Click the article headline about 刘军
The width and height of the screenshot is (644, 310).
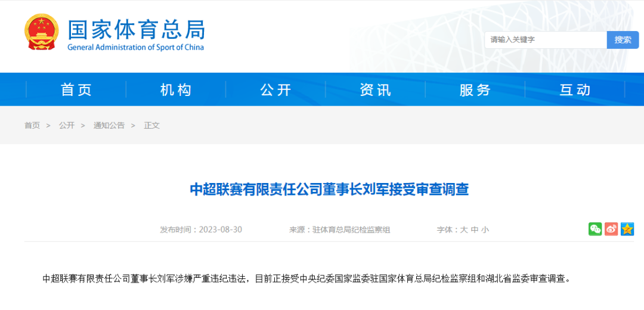329,190
